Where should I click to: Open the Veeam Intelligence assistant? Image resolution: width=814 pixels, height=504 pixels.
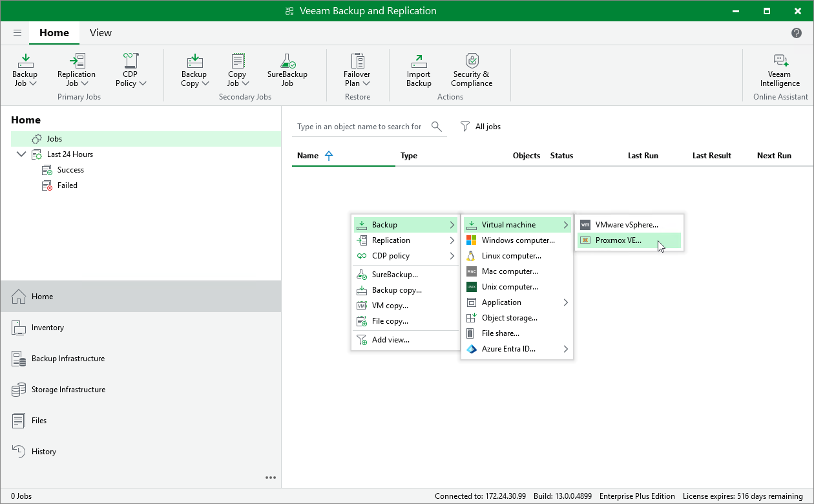tap(780, 70)
